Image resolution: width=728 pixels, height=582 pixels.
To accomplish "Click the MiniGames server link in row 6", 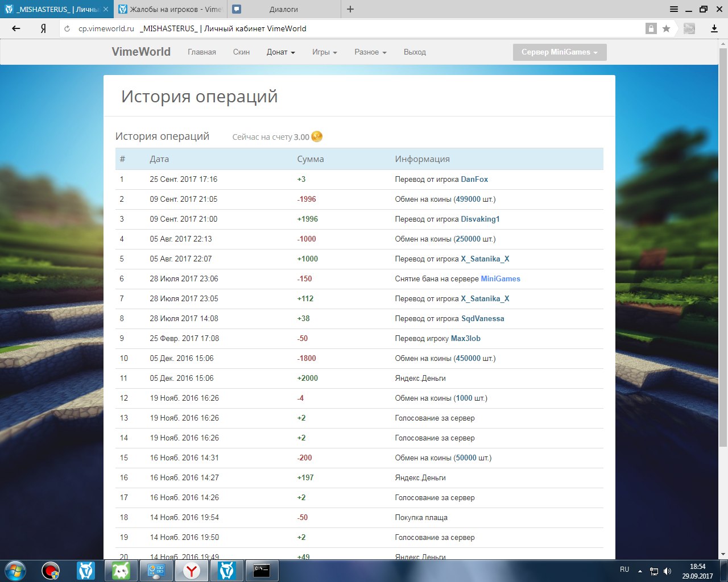I will click(x=500, y=278).
